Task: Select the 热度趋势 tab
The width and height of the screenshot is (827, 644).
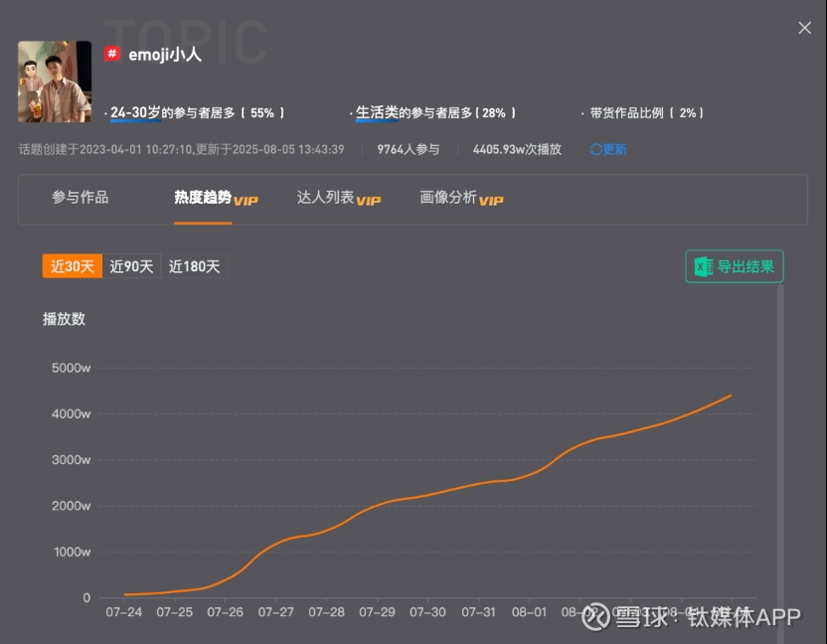Action: 203,197
